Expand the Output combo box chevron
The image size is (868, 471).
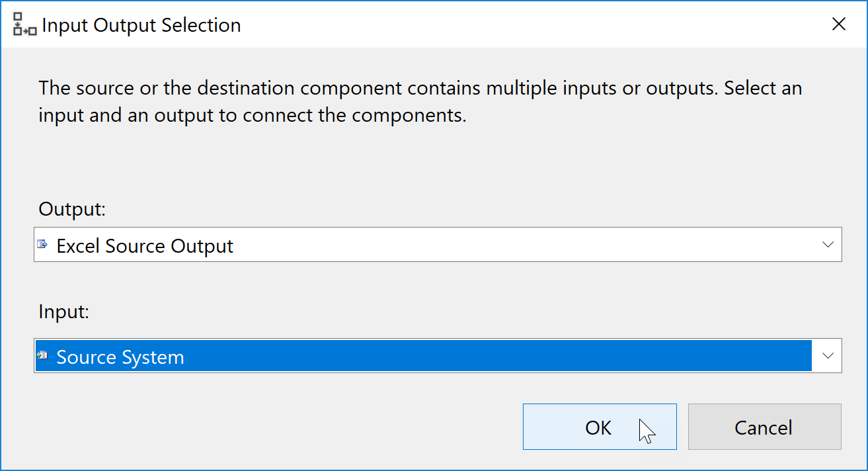(x=827, y=244)
